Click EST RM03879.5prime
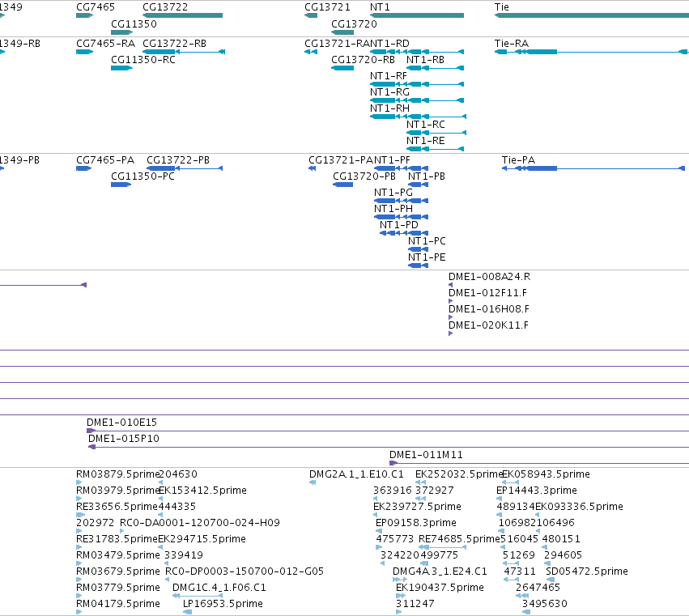The height and width of the screenshot is (616, 689). pos(117,474)
